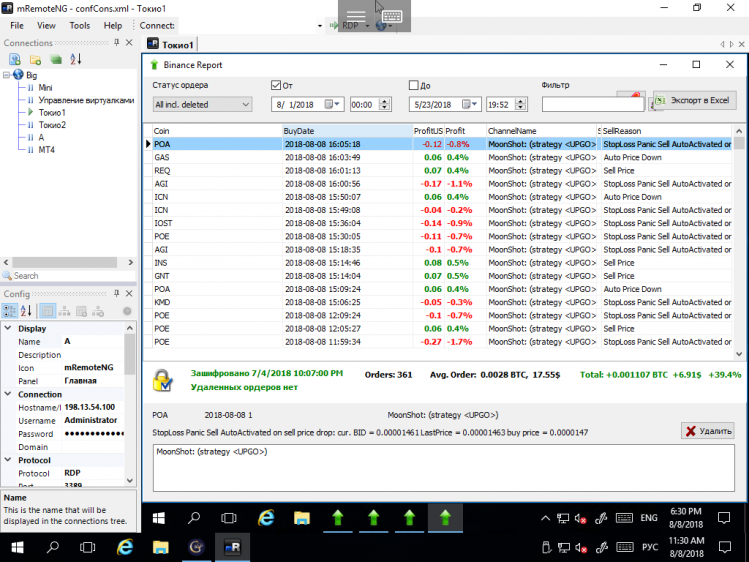Open the Tools menu
Image resolution: width=749 pixels, height=562 pixels.
(x=80, y=26)
